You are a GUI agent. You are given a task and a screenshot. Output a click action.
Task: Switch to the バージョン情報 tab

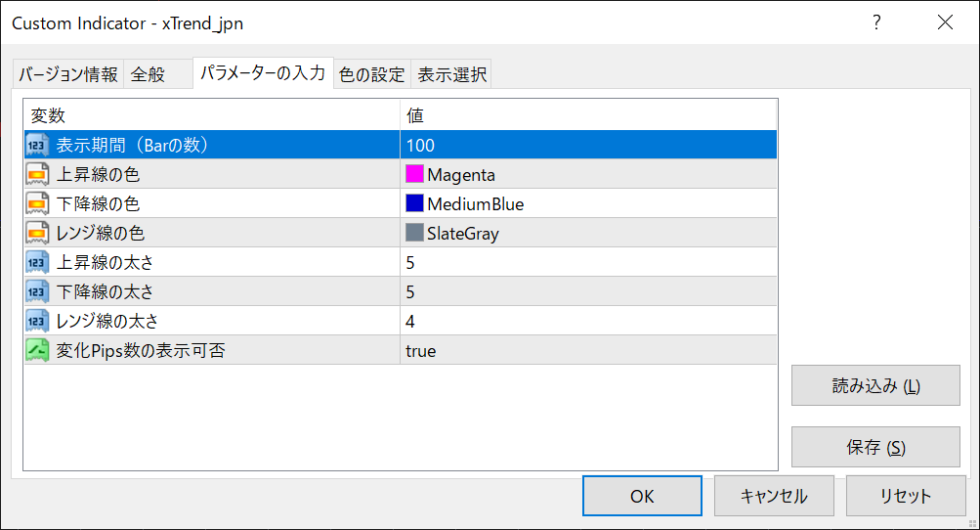[x=68, y=74]
